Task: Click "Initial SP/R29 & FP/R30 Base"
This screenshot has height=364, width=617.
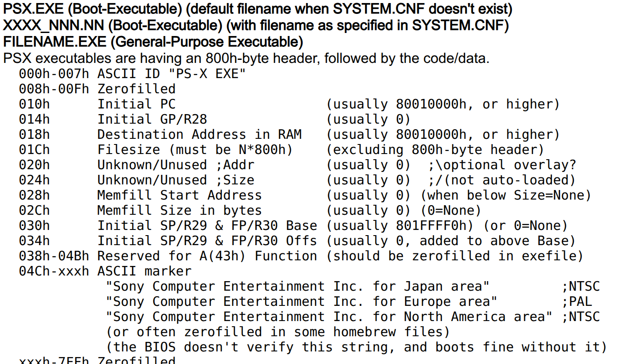Action: click(207, 226)
